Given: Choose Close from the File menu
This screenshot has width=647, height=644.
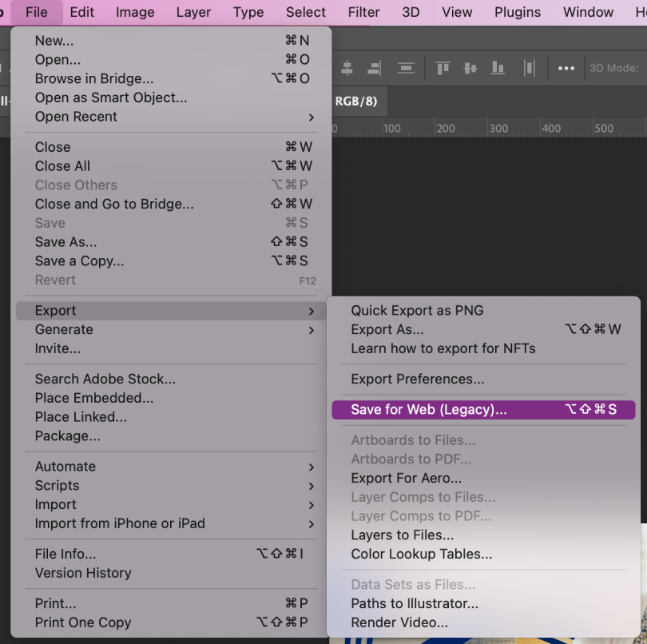Looking at the screenshot, I should pos(171,147).
